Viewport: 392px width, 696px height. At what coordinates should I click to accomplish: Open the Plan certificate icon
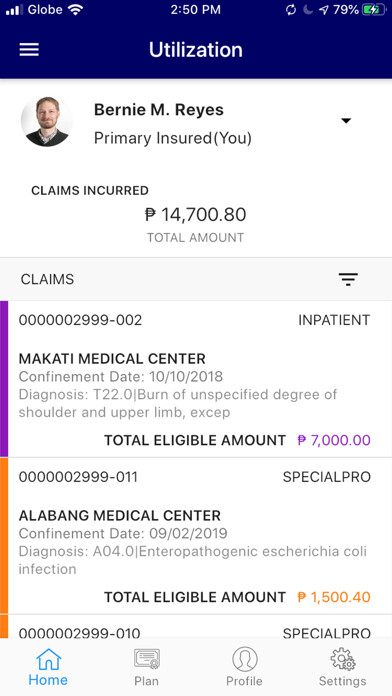click(147, 659)
